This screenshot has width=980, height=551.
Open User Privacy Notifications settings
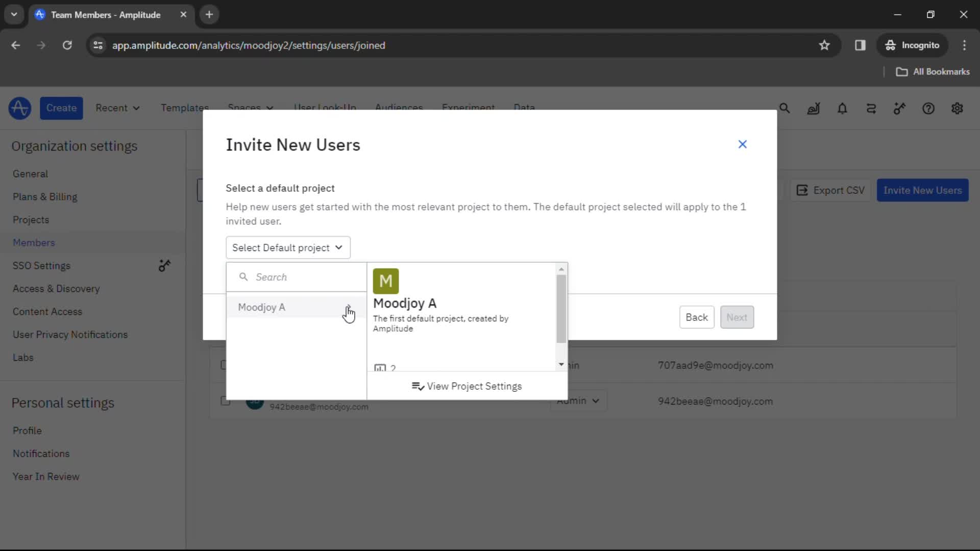point(70,335)
